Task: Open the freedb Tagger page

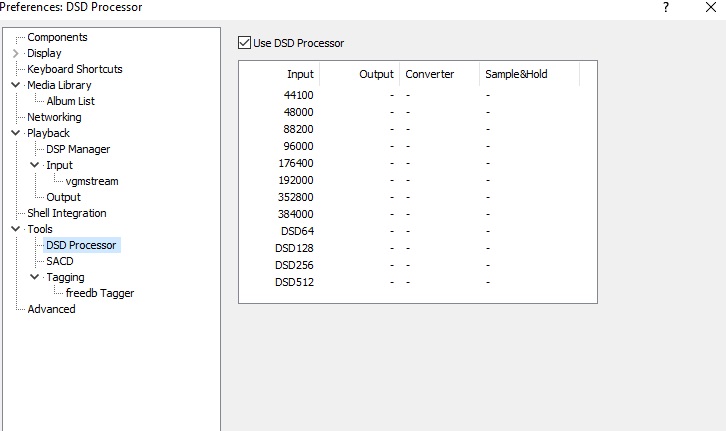Action: coord(99,293)
